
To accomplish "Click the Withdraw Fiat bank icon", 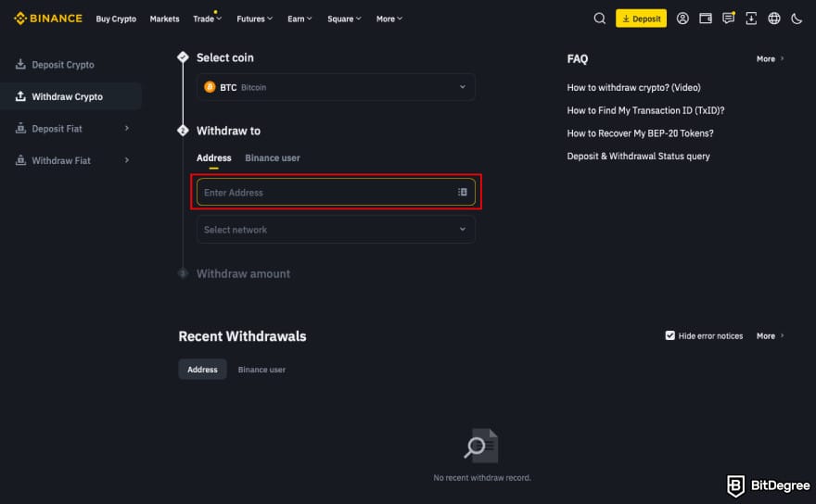I will coord(20,160).
